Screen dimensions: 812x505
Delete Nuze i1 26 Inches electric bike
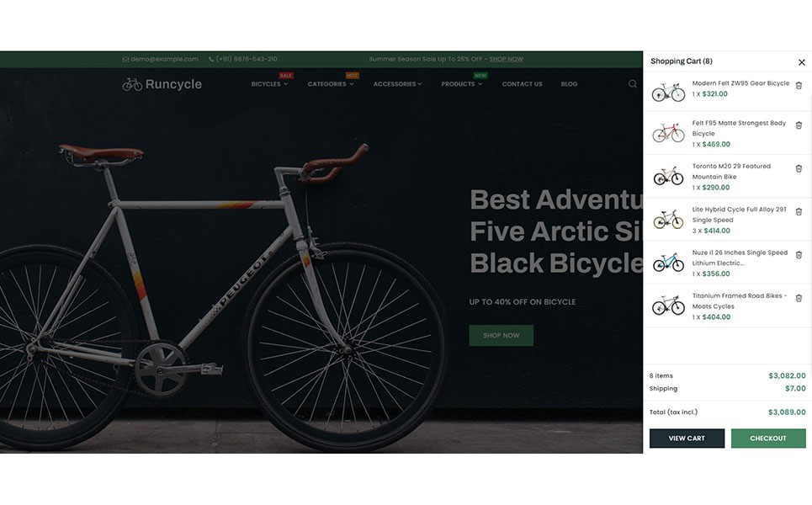point(799,255)
